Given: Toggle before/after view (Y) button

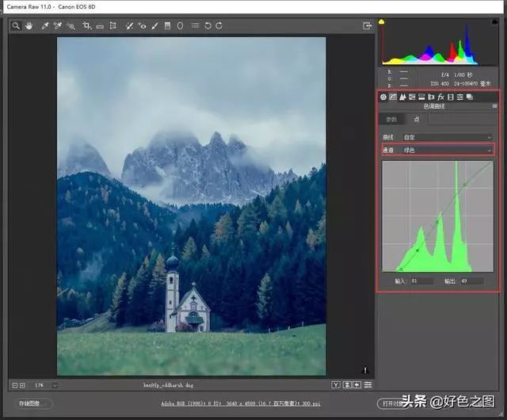Looking at the screenshot, I should click(336, 385).
